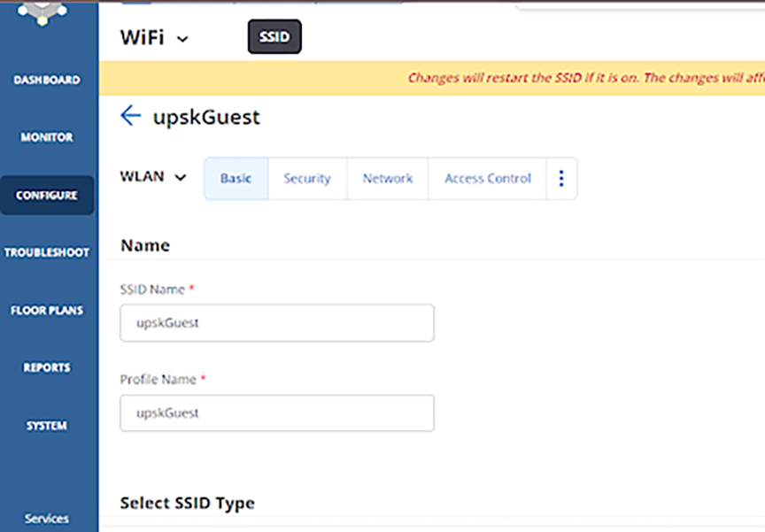Viewport: 765px width, 532px height.
Task: Stay on the Basic tab
Action: [236, 177]
